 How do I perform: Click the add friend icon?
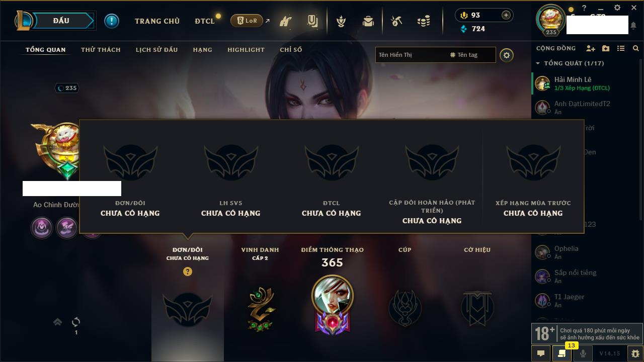(x=591, y=48)
